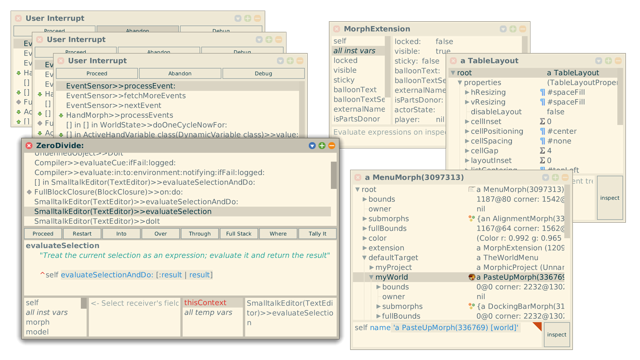Expand the myProject node
Viewport: 640px width, 360px height.
tap(371, 268)
